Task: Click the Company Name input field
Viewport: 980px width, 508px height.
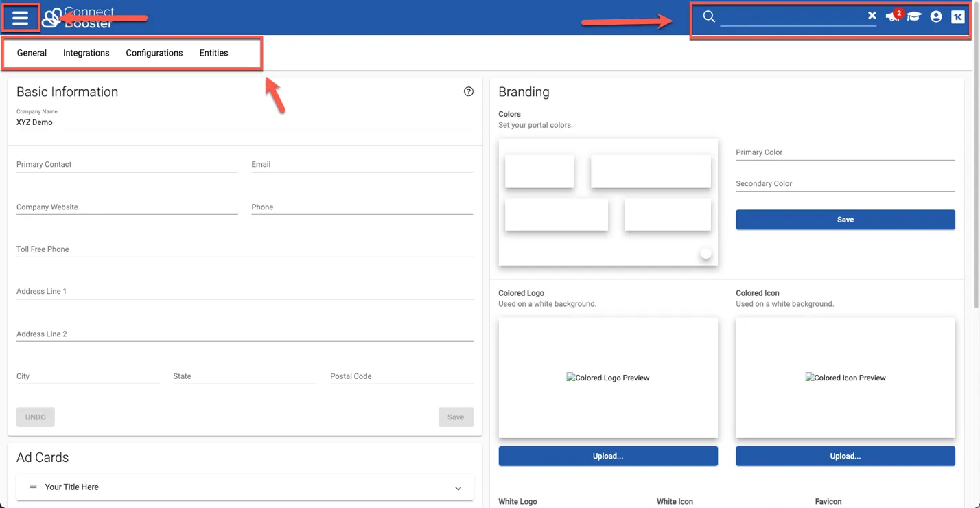Action: (x=244, y=122)
